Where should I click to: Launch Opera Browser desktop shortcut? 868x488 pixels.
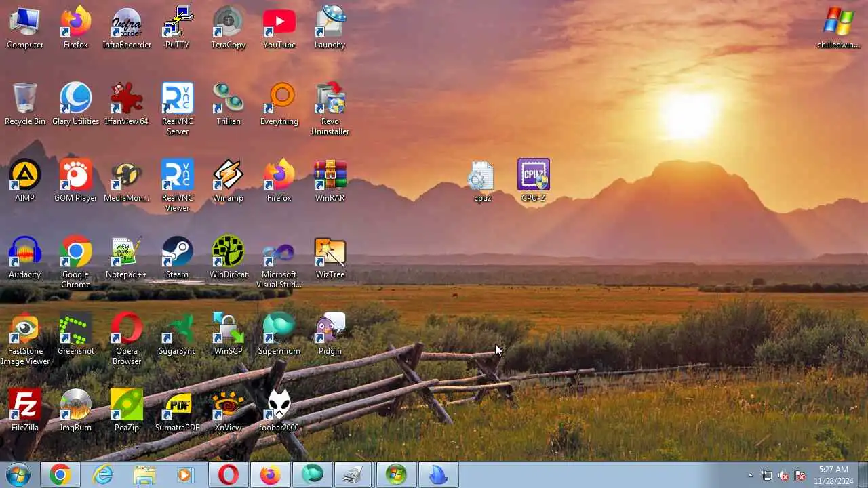coord(127,339)
